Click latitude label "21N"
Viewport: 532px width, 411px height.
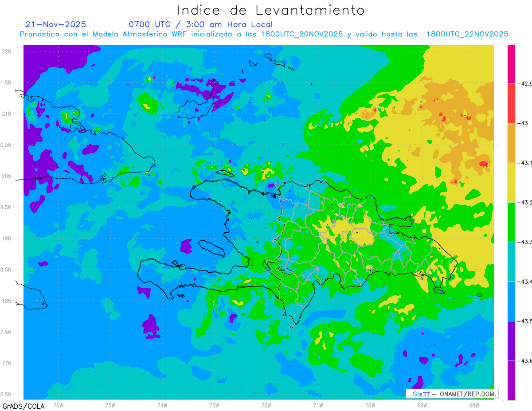(7, 114)
